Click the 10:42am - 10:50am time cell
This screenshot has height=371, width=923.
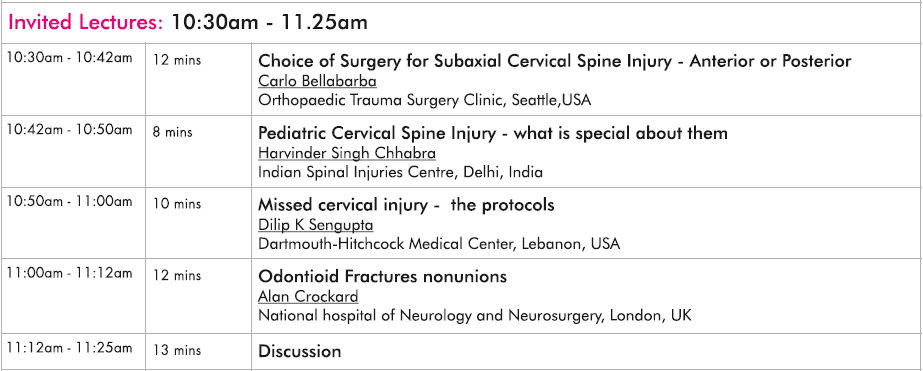pyautogui.click(x=69, y=130)
